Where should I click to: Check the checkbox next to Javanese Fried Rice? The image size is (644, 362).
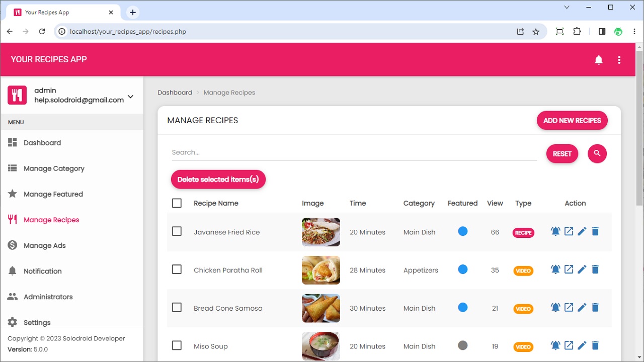177,232
